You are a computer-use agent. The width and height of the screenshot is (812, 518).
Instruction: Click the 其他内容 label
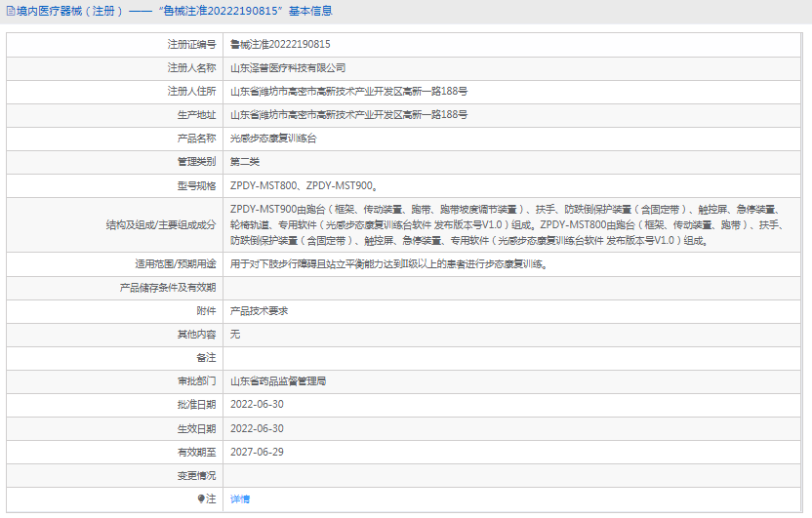[197, 335]
